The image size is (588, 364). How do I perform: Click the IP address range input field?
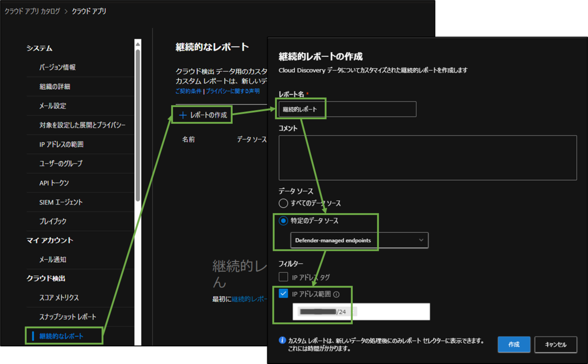[x=361, y=312]
